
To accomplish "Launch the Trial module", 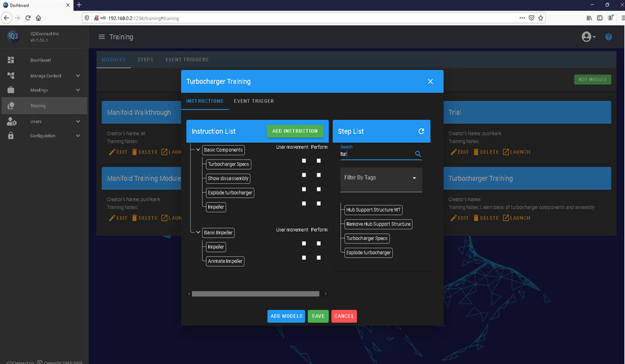I will pyautogui.click(x=516, y=152).
